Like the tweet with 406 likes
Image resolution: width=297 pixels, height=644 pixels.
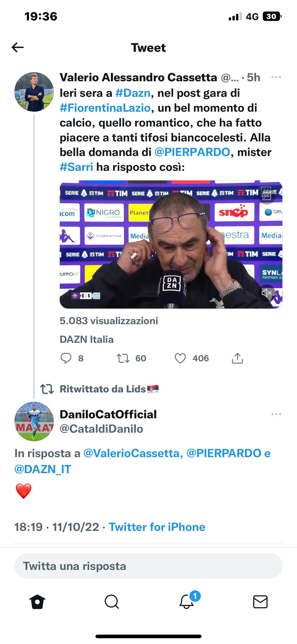(x=180, y=358)
